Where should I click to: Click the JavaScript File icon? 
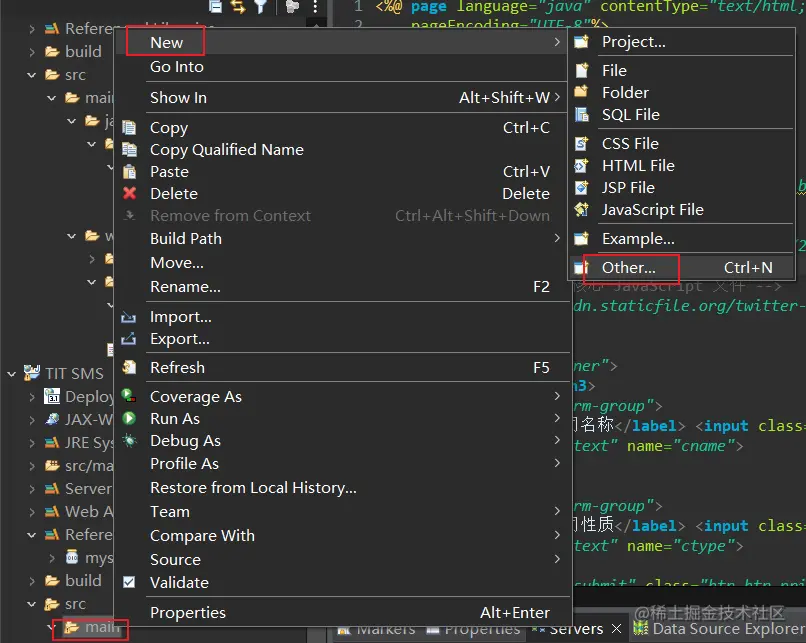[581, 210]
